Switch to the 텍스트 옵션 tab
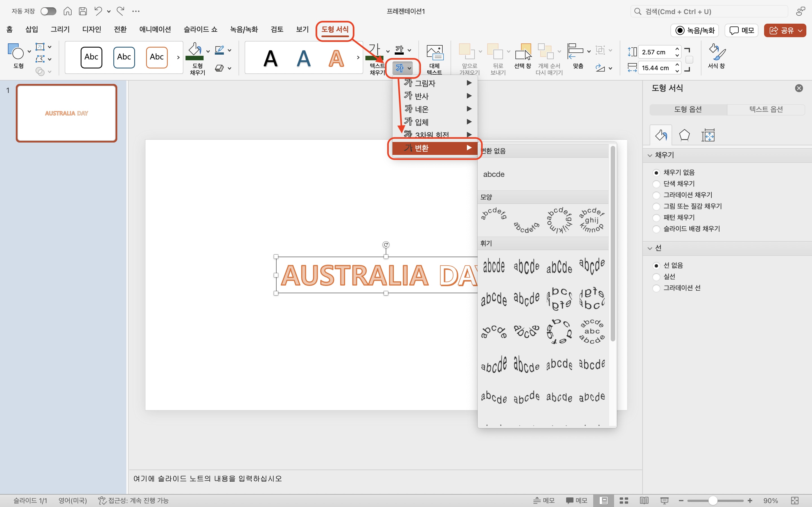 [765, 109]
